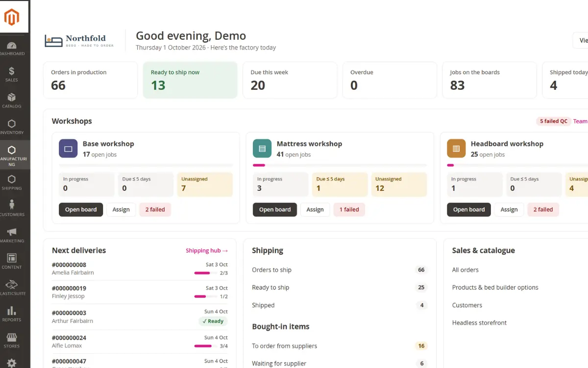This screenshot has width=588, height=368.
Task: Click the Ready to ship now card
Action: (x=190, y=80)
